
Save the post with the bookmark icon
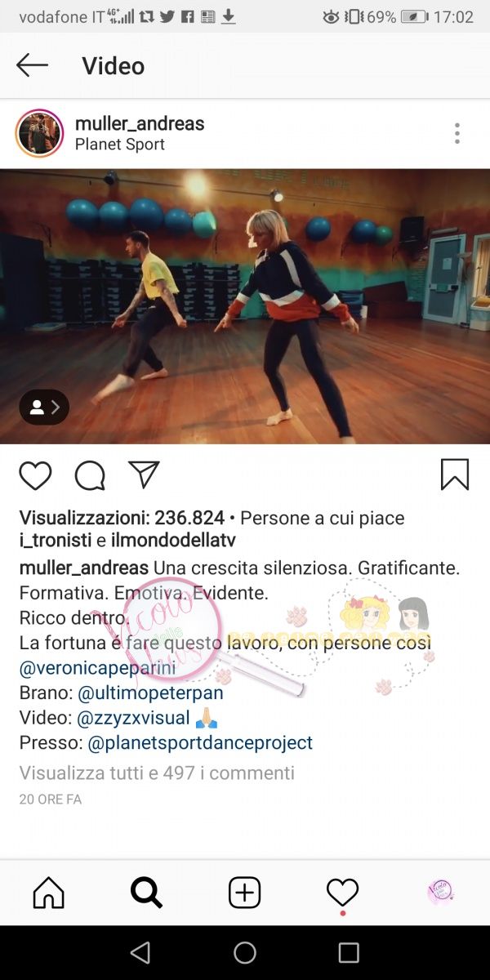coord(455,474)
